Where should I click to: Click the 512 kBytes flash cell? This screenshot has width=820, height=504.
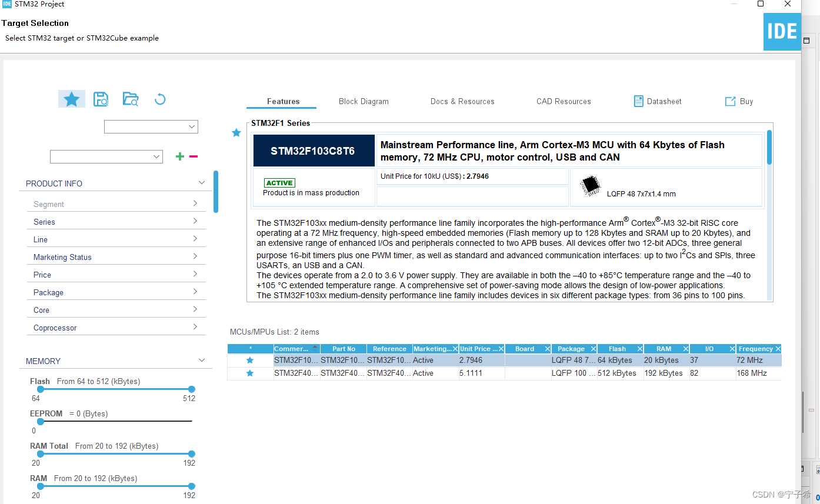pyautogui.click(x=620, y=373)
